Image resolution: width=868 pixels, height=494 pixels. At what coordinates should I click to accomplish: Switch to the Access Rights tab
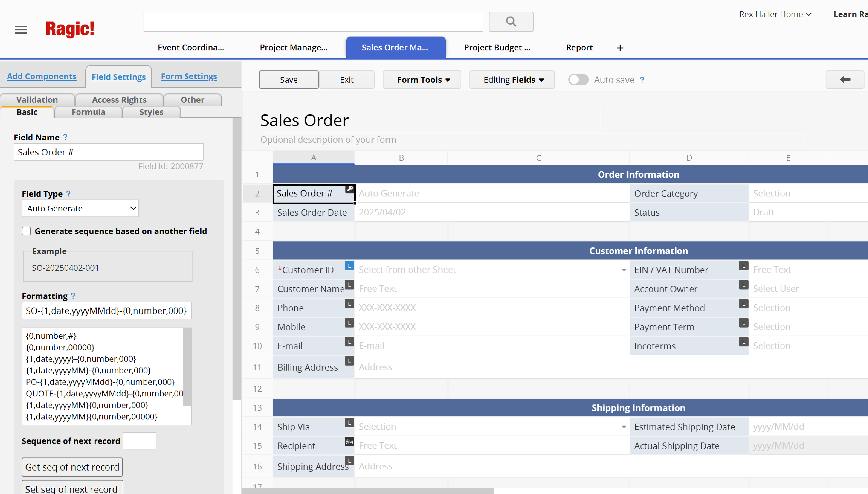[x=119, y=99]
